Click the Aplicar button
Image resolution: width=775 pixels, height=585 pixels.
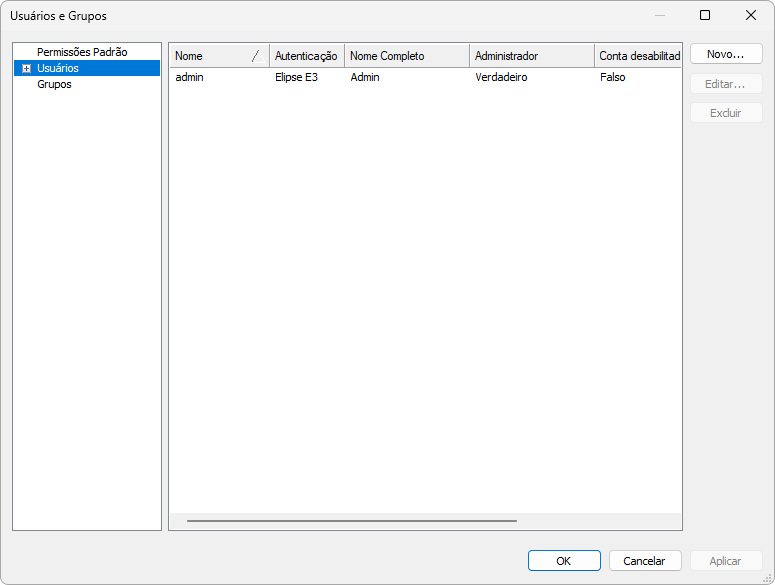tap(726, 561)
